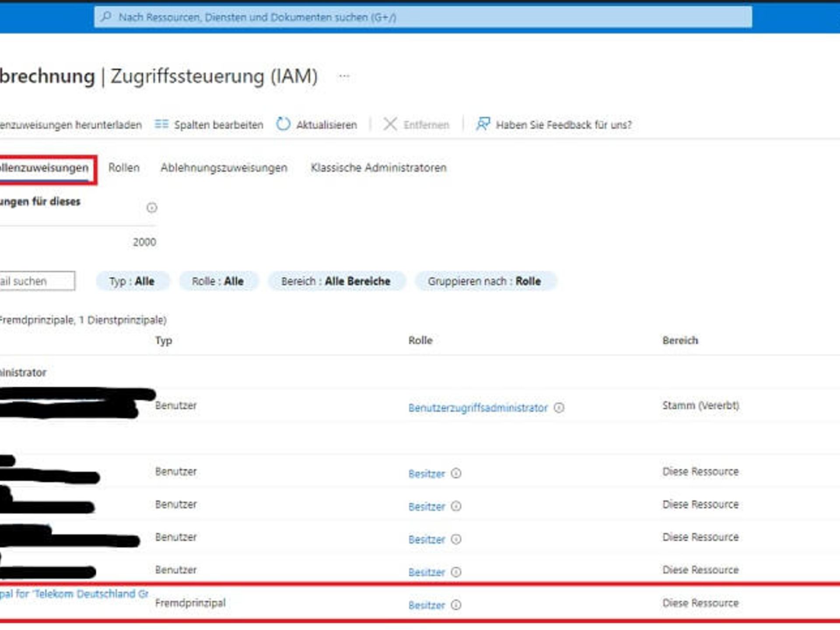This screenshot has width=840, height=630.
Task: Switch to Klassische Administratoren
Action: [x=378, y=168]
